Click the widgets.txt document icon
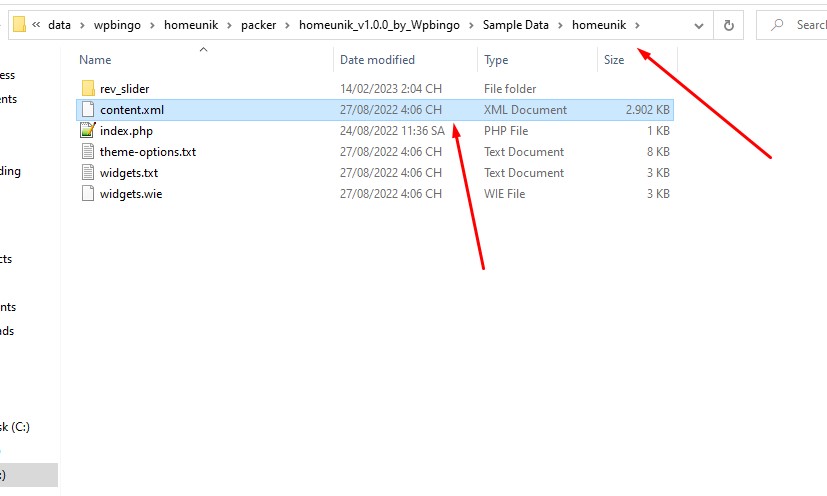The image size is (827, 496). coord(88,173)
